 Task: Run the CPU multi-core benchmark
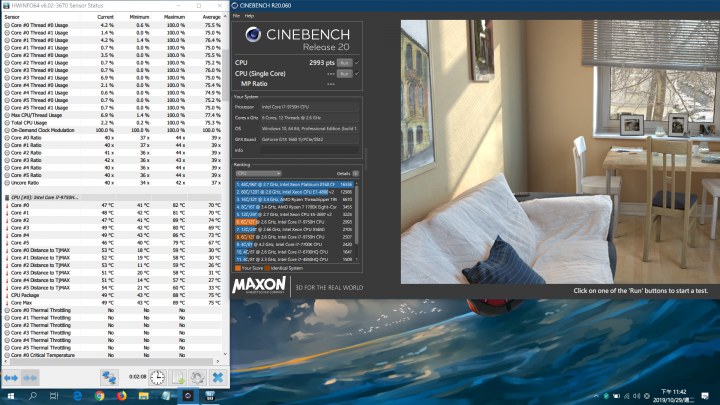coord(344,62)
